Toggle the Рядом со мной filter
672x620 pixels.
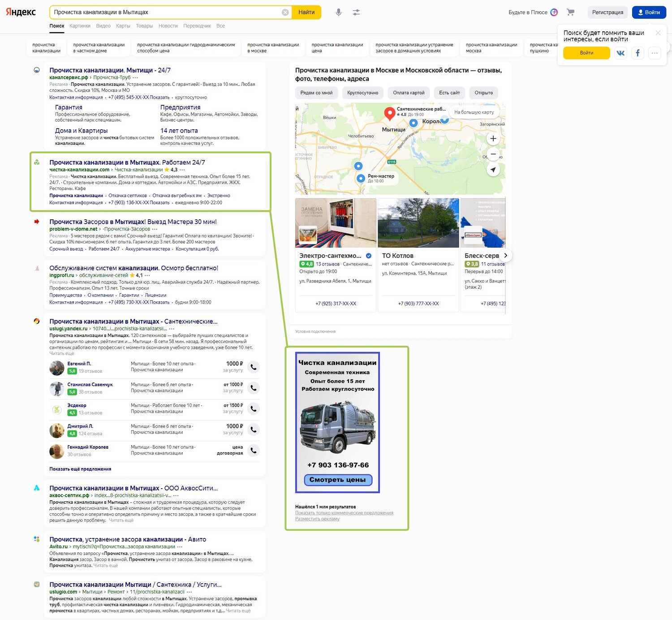click(x=317, y=93)
